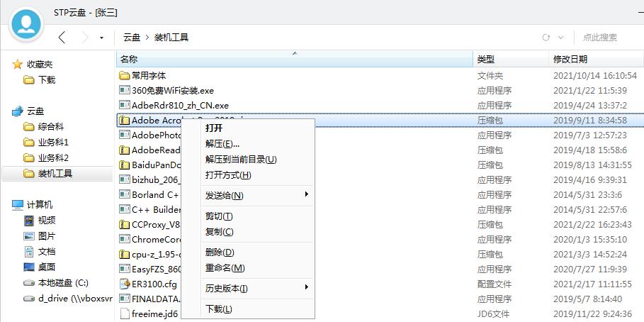Click the 视频 library icon
Image resolution: width=644 pixels, height=322 pixels.
pos(29,221)
